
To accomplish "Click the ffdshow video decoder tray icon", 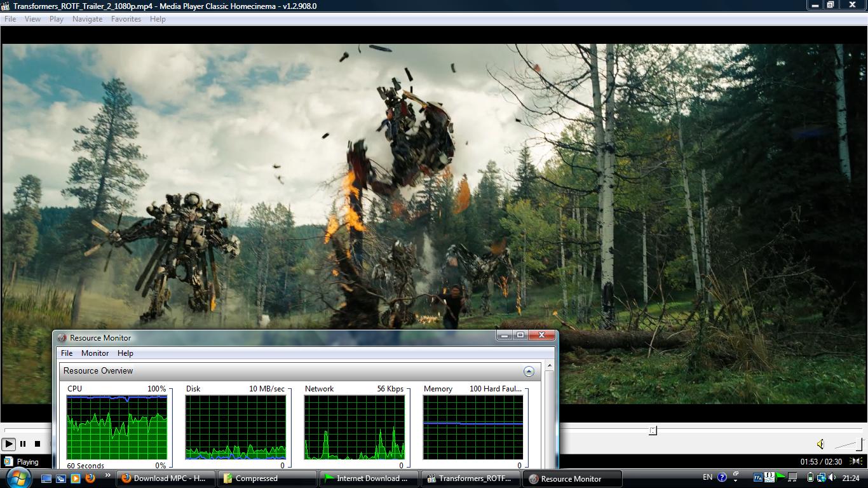I will coord(769,477).
